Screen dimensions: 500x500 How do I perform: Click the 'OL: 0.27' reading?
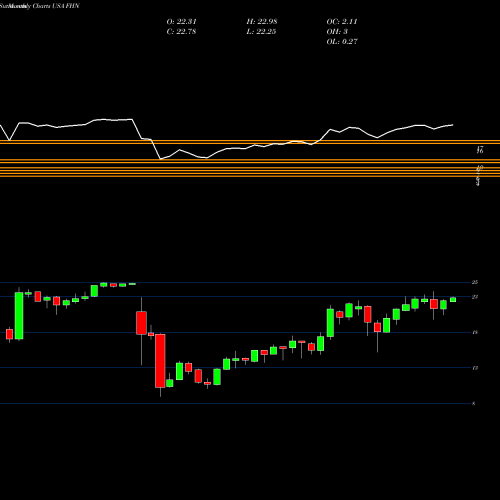pyautogui.click(x=342, y=42)
